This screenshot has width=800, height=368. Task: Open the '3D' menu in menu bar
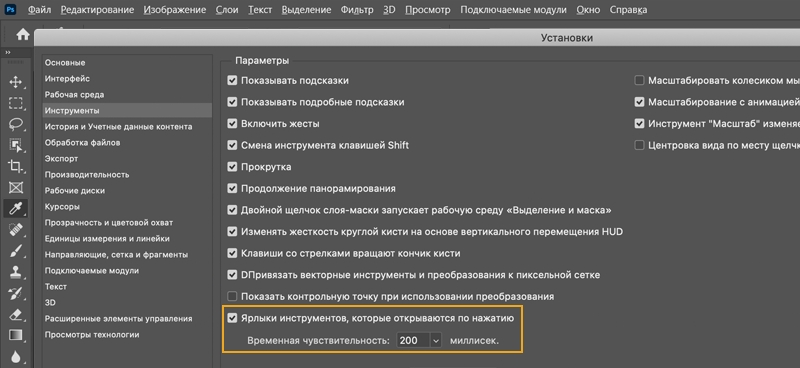(x=389, y=10)
